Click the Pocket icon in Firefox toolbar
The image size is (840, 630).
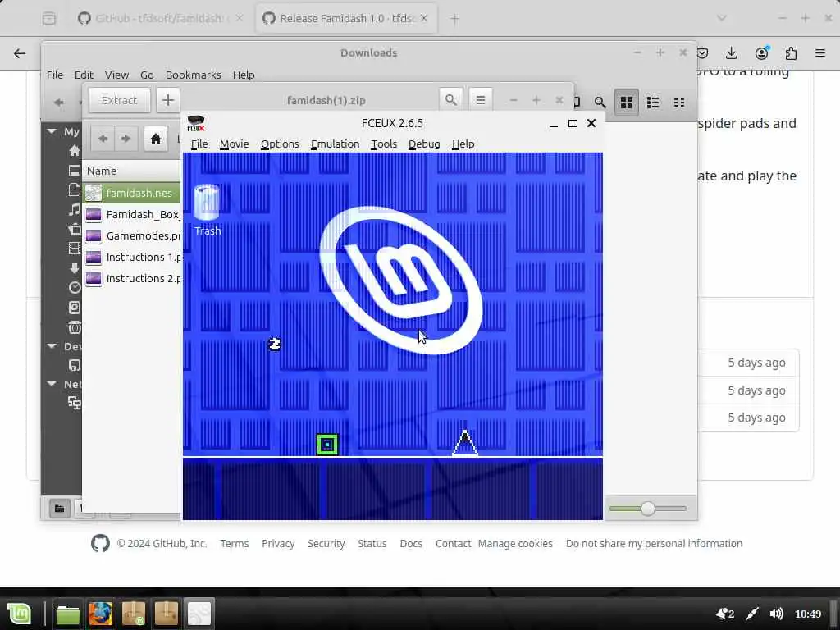(x=702, y=53)
